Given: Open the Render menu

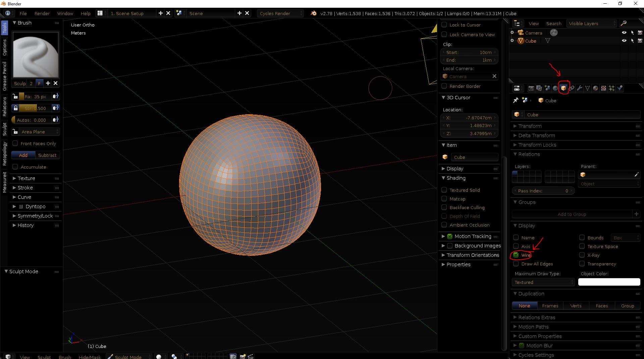Looking at the screenshot, I should coord(42,13).
